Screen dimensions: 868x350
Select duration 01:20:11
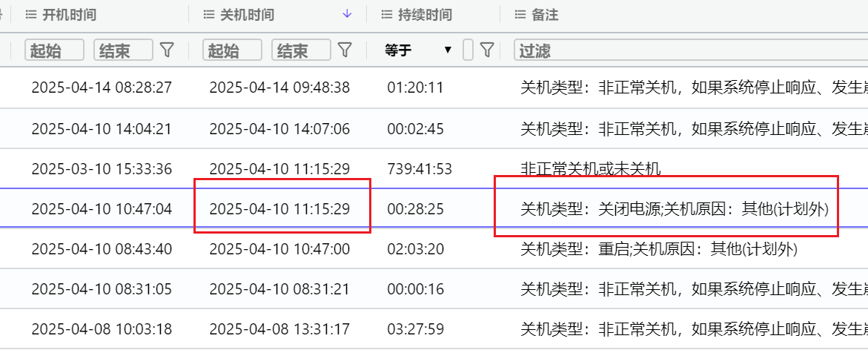415,87
